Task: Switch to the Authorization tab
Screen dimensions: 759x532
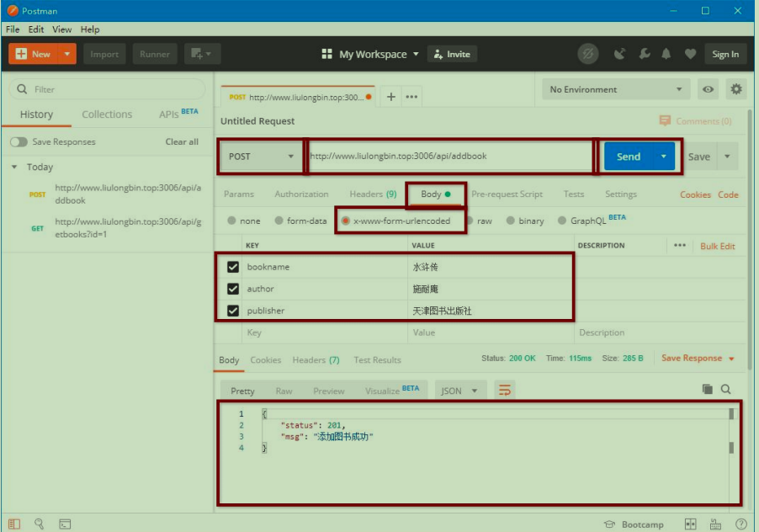Action: click(x=301, y=194)
